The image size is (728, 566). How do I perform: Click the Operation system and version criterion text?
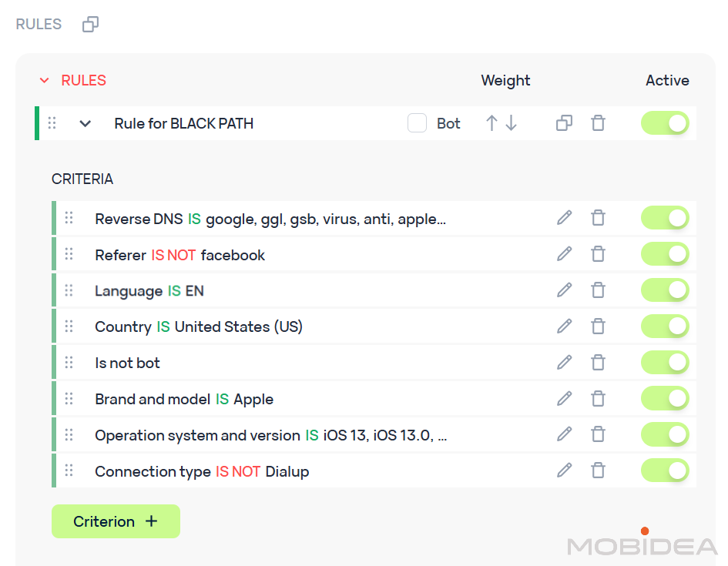click(x=270, y=435)
